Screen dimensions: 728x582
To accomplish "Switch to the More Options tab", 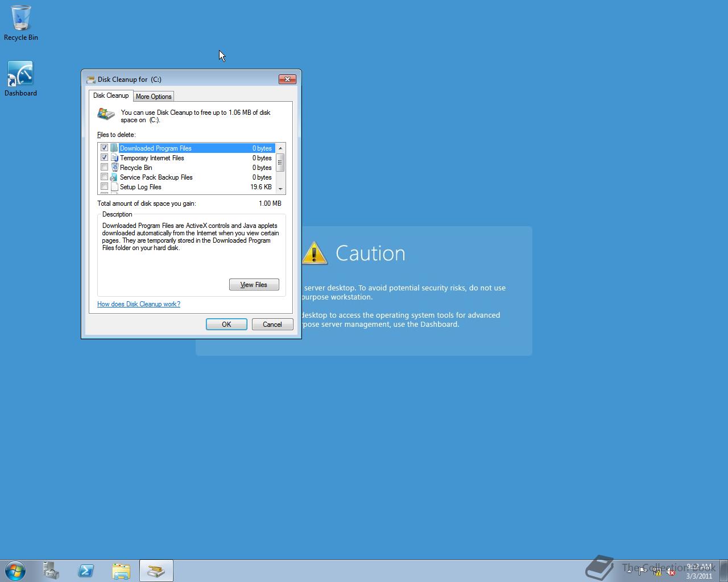I will tap(154, 97).
